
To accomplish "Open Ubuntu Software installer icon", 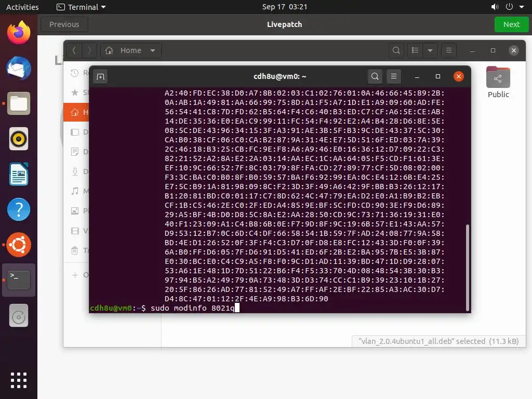I will click(x=19, y=245).
